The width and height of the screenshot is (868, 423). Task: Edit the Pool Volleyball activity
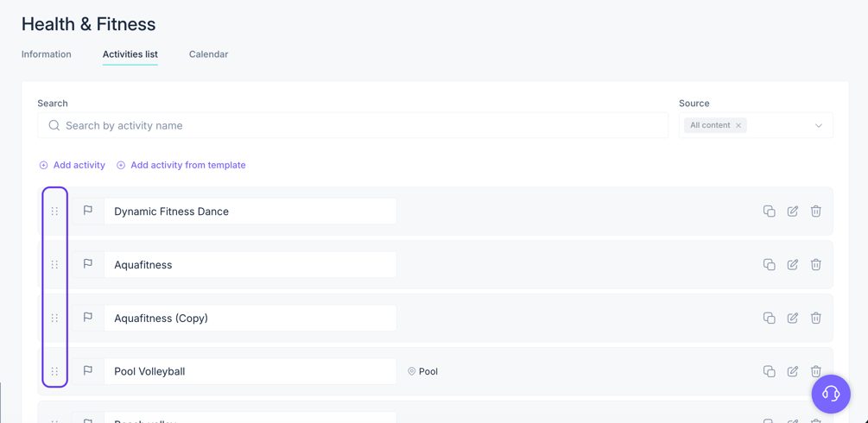pyautogui.click(x=793, y=371)
